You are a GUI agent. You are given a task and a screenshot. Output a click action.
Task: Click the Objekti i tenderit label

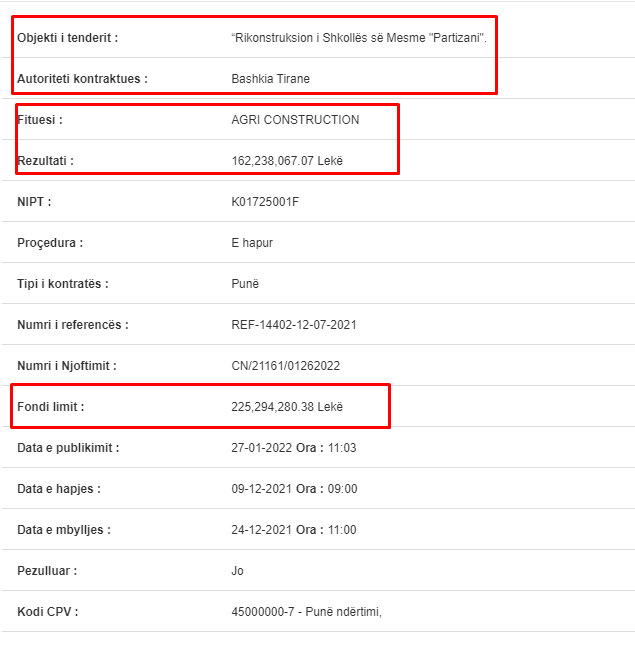click(68, 38)
